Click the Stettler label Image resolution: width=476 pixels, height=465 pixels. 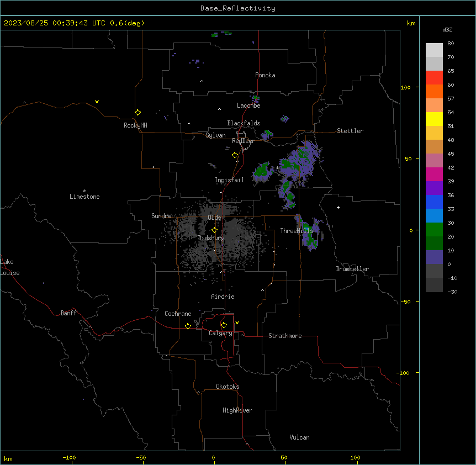[x=350, y=131]
